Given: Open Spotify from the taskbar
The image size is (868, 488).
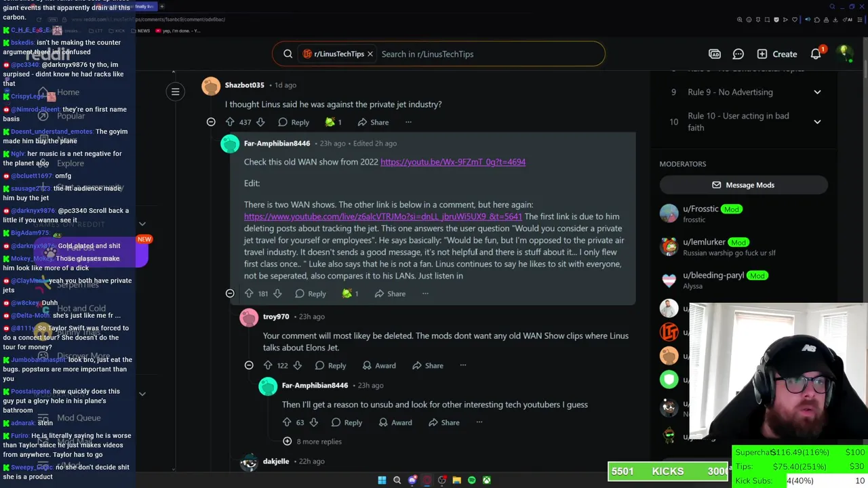Looking at the screenshot, I should (x=472, y=480).
